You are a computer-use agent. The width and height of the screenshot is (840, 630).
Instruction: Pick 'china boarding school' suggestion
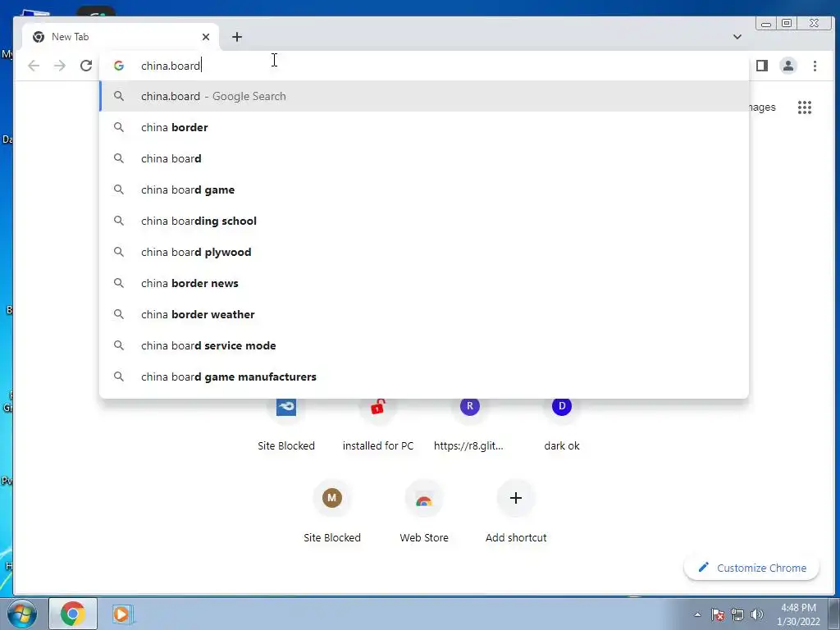[x=424, y=221]
